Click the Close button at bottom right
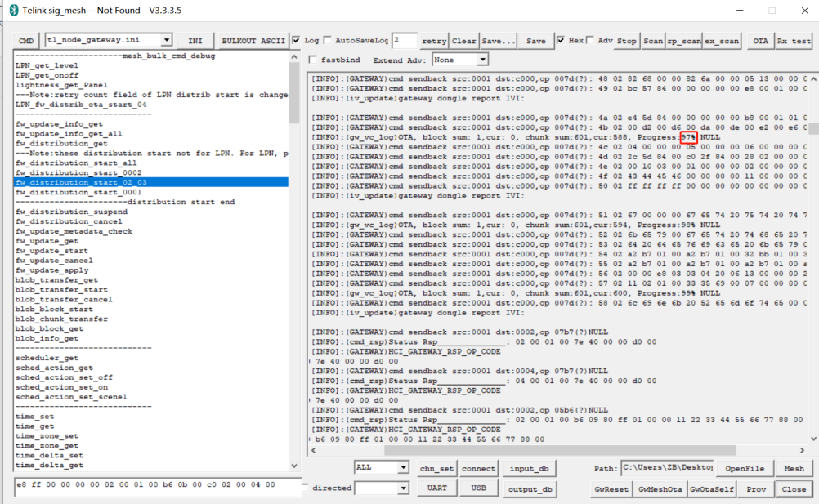This screenshot has width=819, height=504. (x=794, y=488)
